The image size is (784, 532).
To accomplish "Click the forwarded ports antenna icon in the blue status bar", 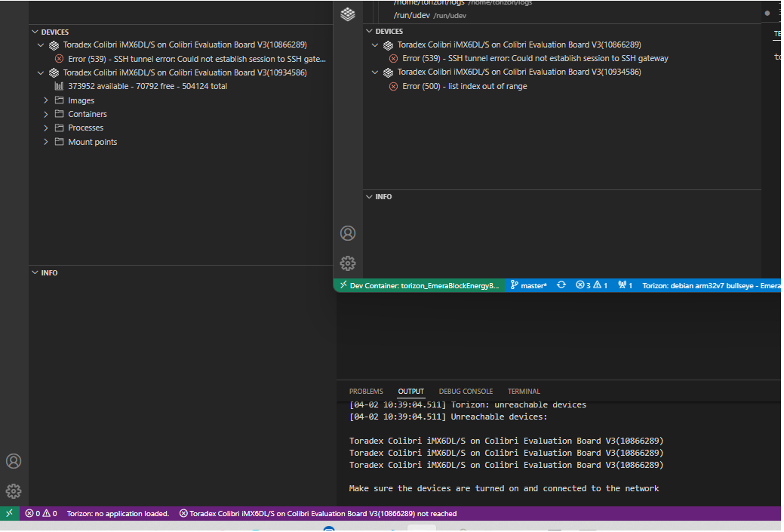I will point(622,285).
